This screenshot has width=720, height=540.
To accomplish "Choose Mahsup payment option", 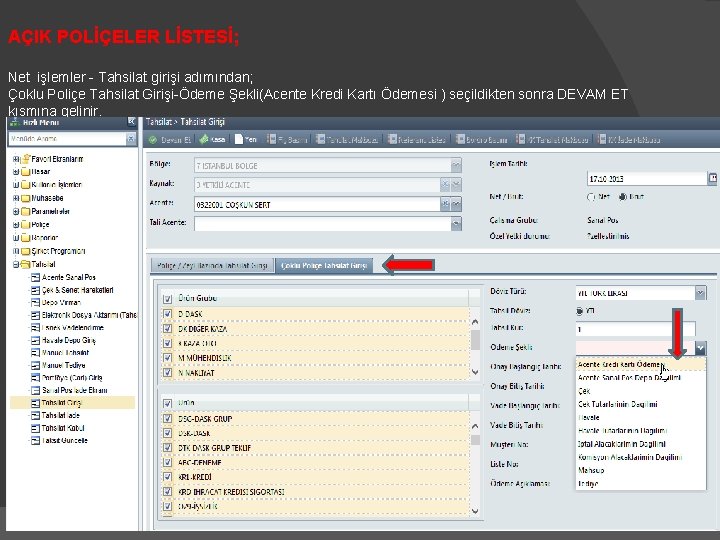I will click(641, 470).
